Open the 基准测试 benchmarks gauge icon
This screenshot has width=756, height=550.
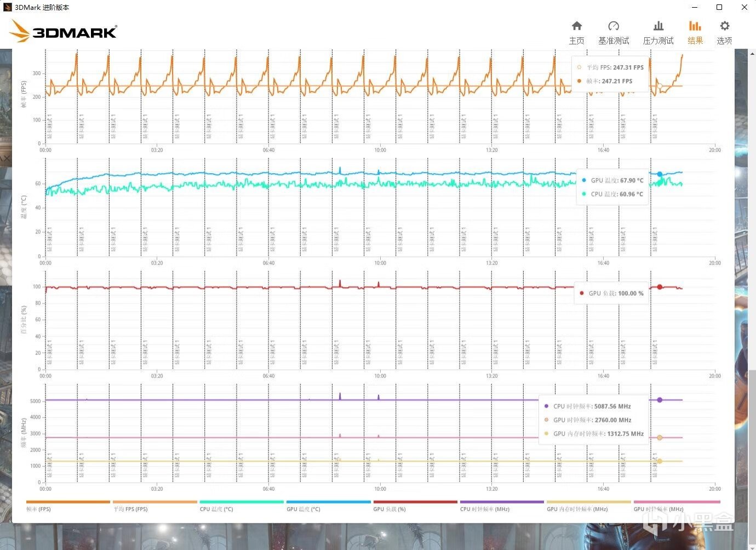(x=614, y=26)
